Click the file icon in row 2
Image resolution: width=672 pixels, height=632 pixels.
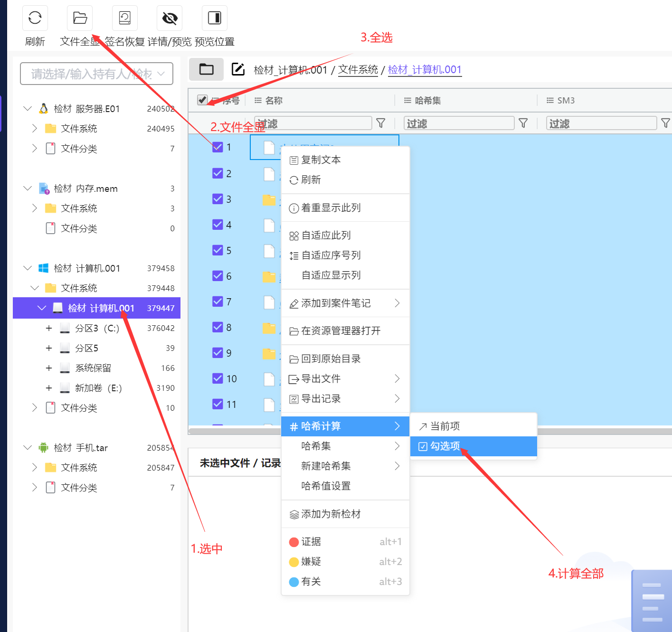coord(269,174)
